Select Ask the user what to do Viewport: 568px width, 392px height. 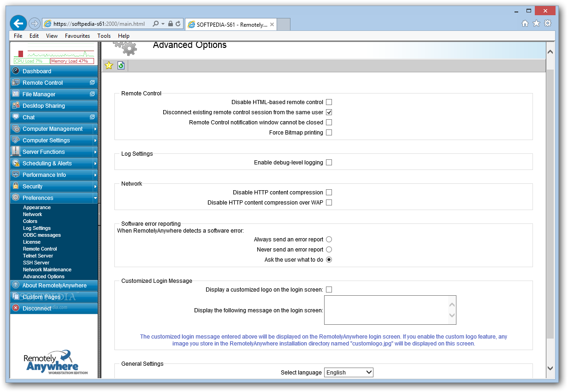coord(329,260)
